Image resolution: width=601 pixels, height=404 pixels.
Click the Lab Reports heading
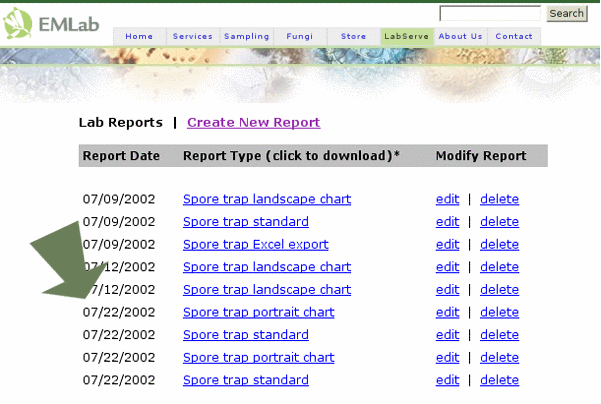121,123
